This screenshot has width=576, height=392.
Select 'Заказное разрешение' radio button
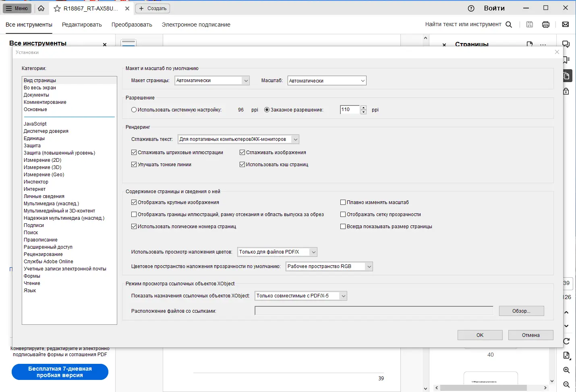pos(267,109)
